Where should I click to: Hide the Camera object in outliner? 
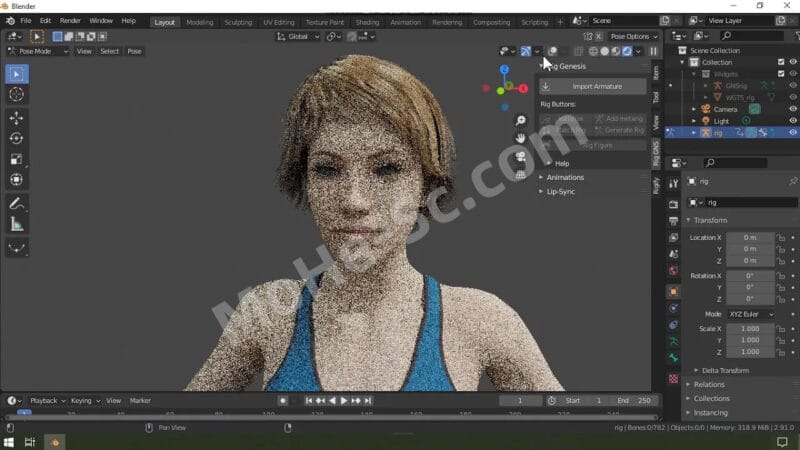(793, 109)
